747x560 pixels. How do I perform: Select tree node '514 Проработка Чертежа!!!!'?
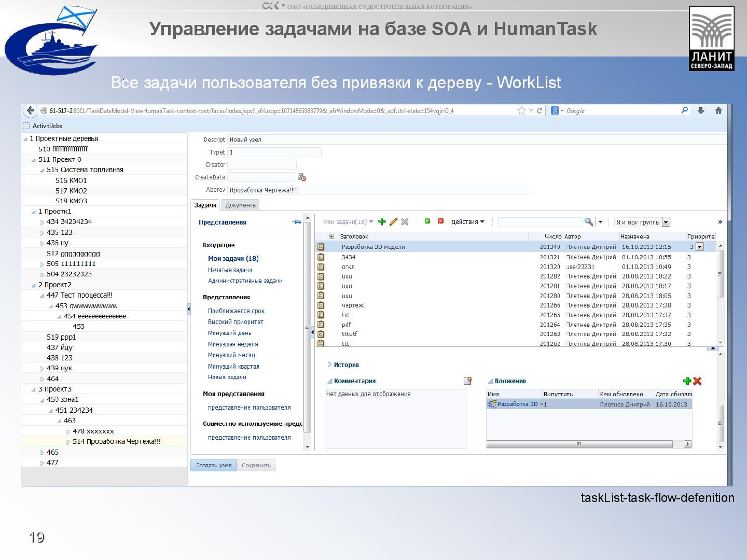pos(117,441)
